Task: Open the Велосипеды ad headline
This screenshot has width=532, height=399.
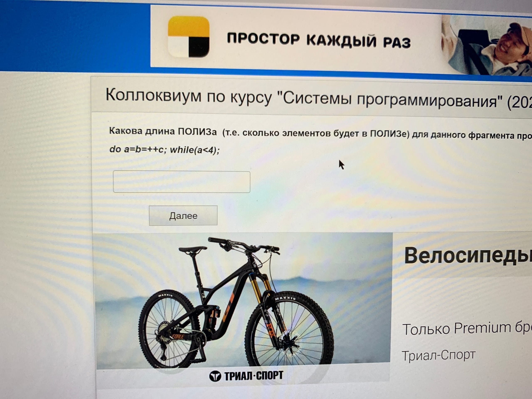Action: click(468, 256)
